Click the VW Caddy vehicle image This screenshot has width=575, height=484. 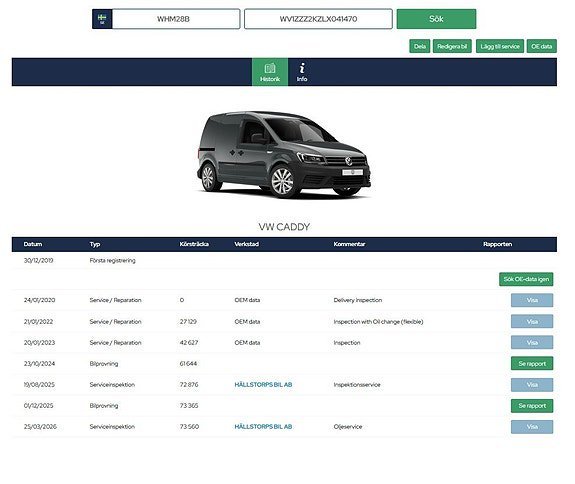point(284,155)
